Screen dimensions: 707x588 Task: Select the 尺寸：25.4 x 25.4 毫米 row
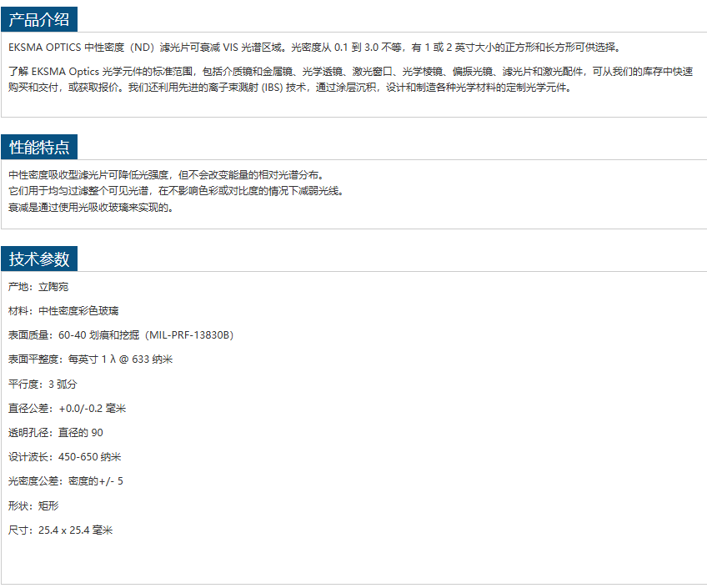[x=60, y=530]
